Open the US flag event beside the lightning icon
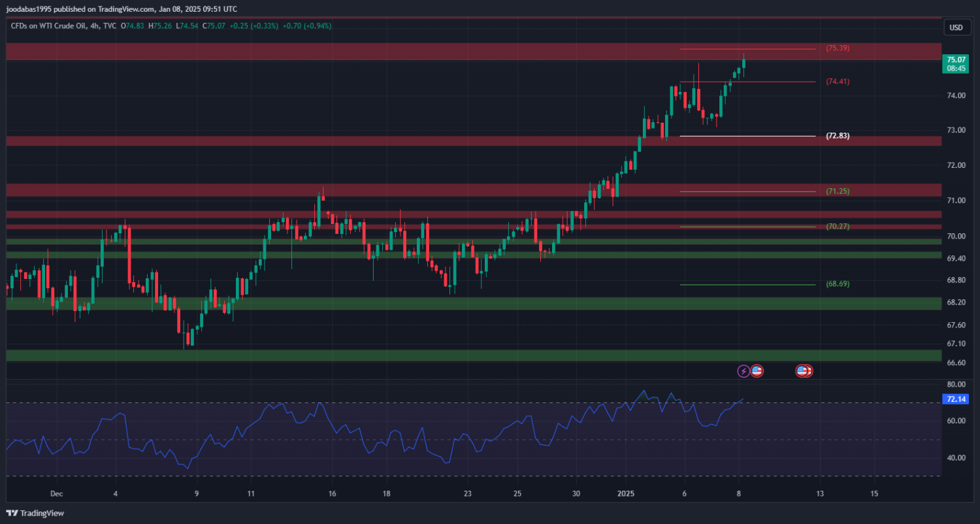Image resolution: width=980 pixels, height=524 pixels. (x=757, y=371)
